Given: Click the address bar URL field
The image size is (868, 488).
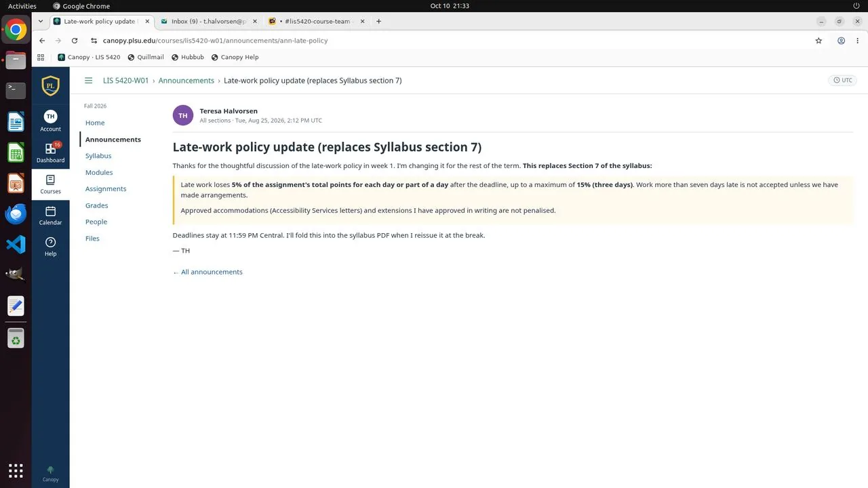Looking at the screenshot, I should point(448,41).
